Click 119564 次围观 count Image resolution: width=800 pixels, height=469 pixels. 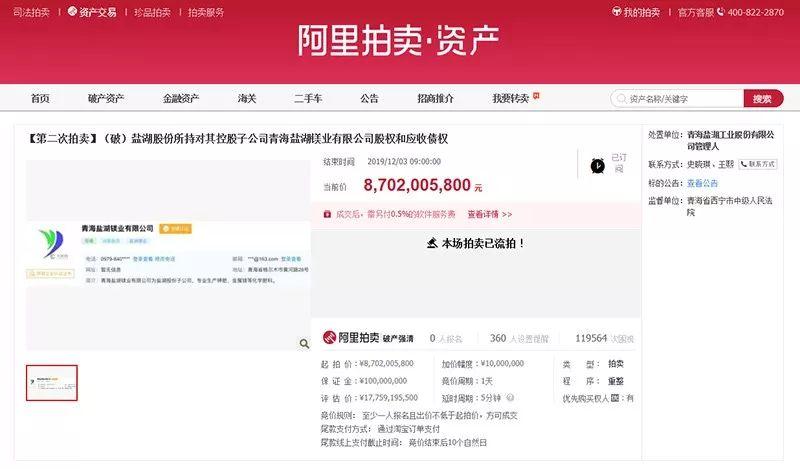[x=604, y=338]
